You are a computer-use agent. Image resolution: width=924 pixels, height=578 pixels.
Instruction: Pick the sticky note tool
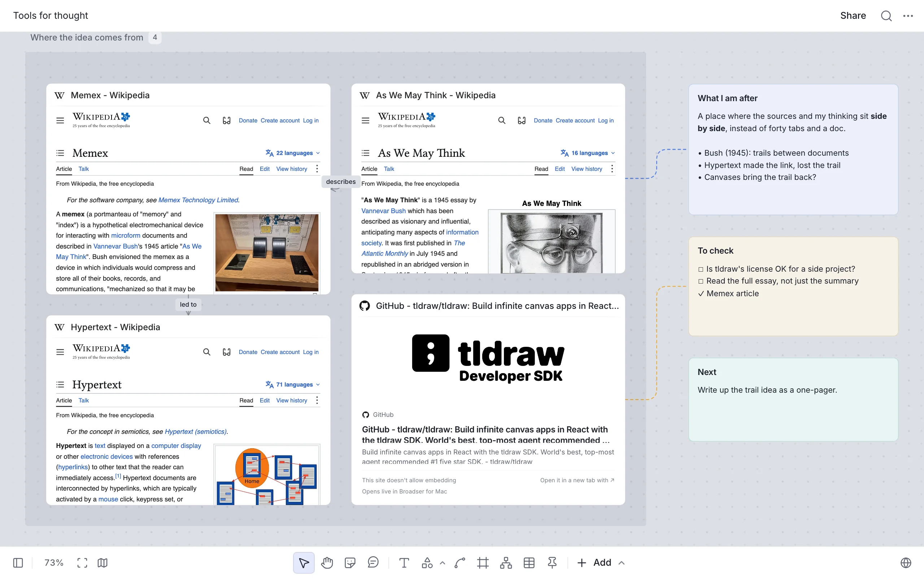pos(350,563)
